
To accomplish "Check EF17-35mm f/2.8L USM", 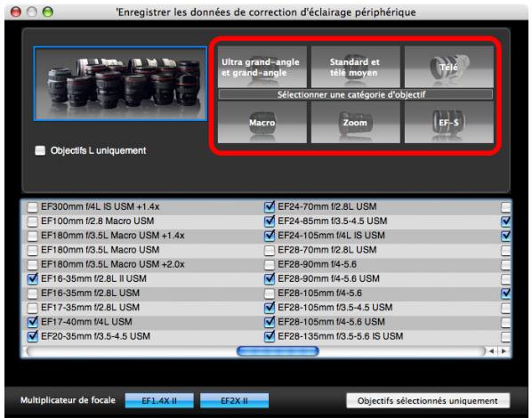I will click(33, 308).
